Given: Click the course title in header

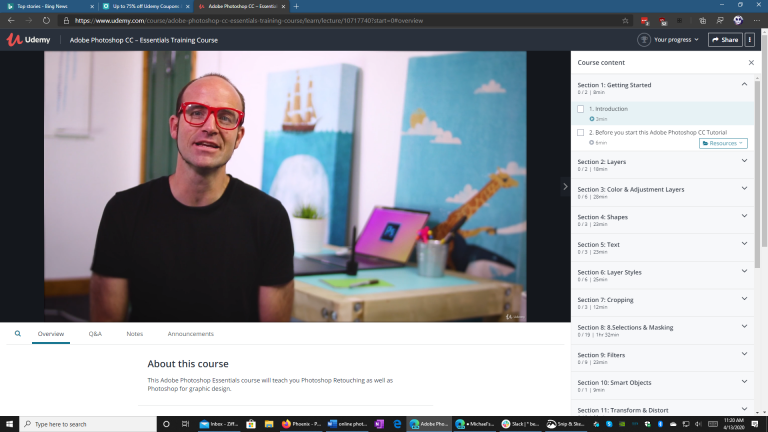Looking at the screenshot, I should click(144, 40).
